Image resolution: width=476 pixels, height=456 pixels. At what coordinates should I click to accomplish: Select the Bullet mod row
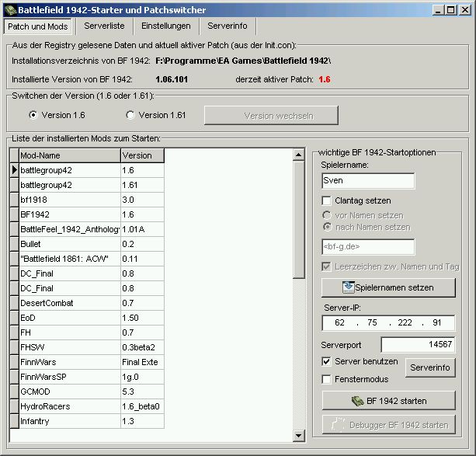[87, 244]
